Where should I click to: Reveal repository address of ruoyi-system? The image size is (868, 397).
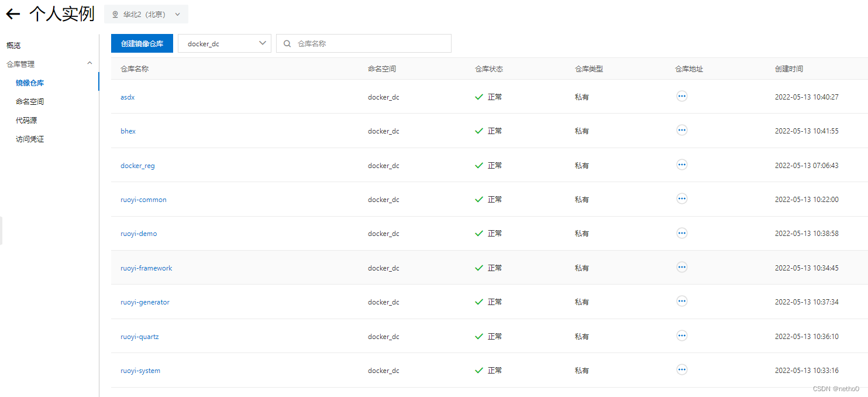[x=681, y=369]
